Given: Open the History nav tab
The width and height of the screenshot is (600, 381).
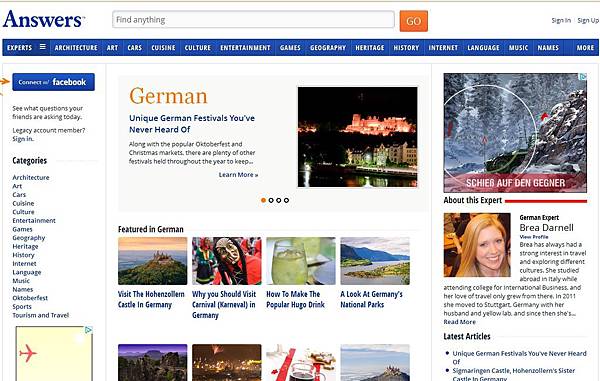Looking at the screenshot, I should [x=406, y=47].
